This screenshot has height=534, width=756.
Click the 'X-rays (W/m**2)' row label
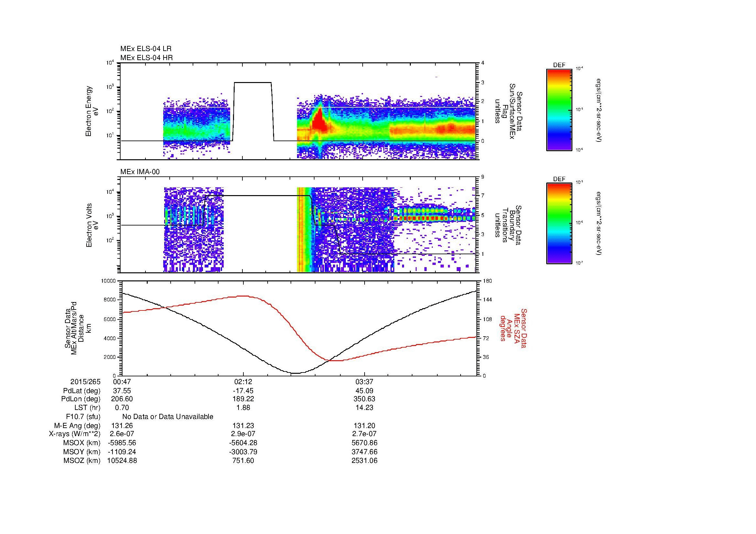click(75, 434)
